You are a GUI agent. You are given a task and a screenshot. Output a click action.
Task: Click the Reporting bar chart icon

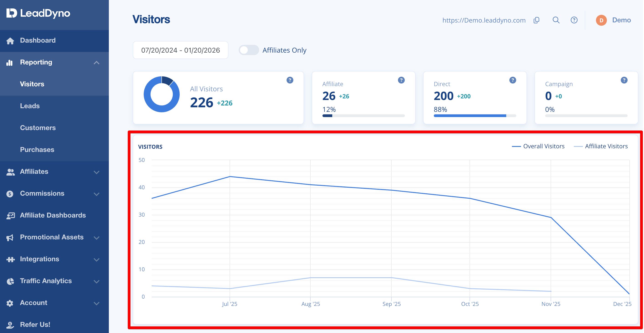[x=10, y=62]
